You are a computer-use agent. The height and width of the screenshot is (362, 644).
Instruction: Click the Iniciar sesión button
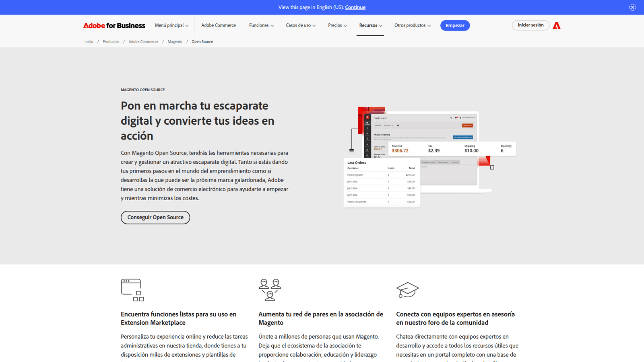click(x=530, y=25)
